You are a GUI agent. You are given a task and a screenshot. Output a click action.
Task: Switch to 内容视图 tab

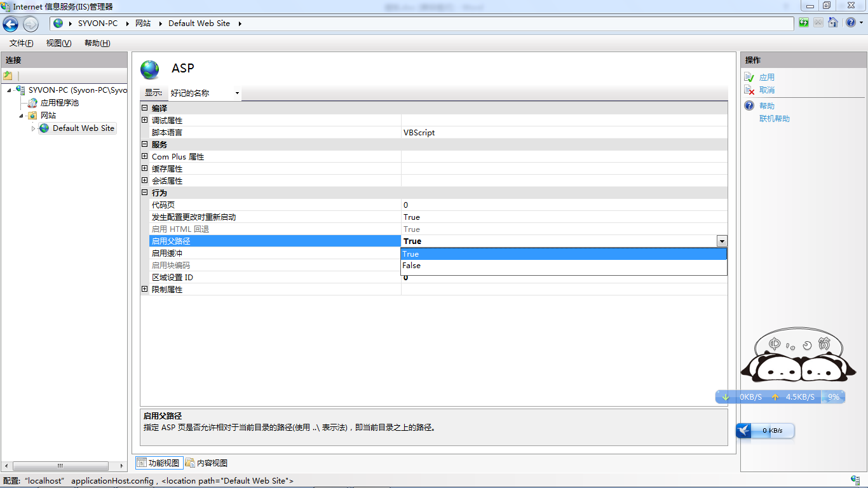[207, 463]
